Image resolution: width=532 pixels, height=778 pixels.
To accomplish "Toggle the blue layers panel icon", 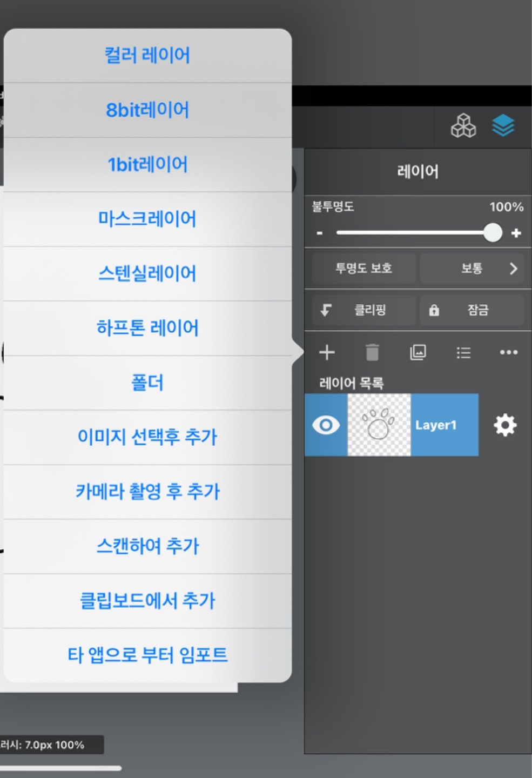I will tap(503, 126).
